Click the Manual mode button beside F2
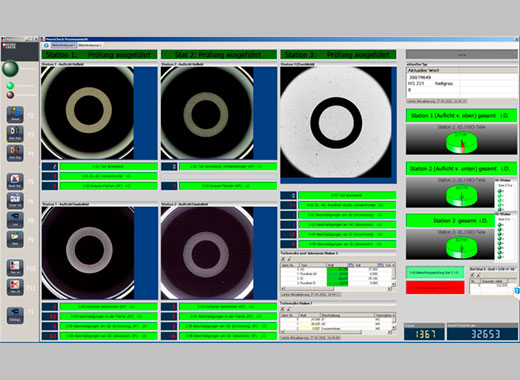This screenshot has width=520, height=380. pos(15,114)
